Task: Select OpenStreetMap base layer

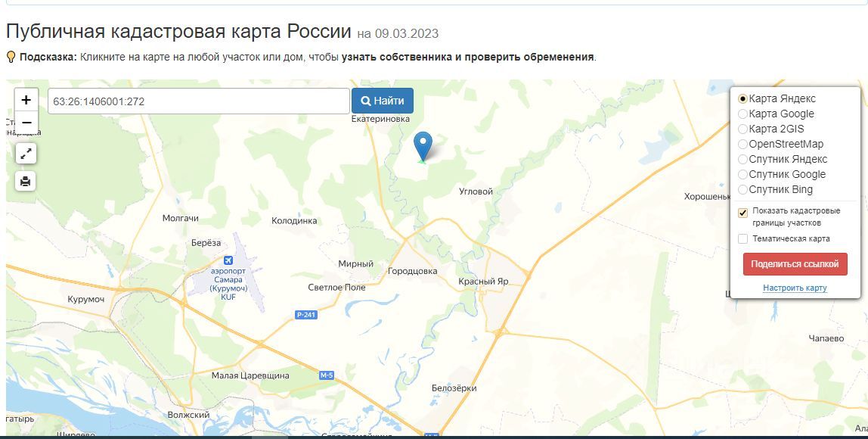Action: (743, 144)
